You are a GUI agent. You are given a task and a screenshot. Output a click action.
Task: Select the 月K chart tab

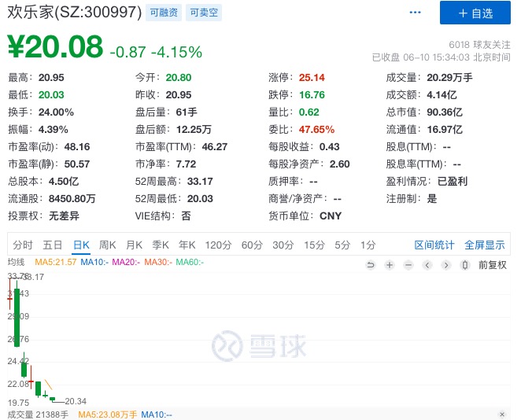tap(134, 245)
